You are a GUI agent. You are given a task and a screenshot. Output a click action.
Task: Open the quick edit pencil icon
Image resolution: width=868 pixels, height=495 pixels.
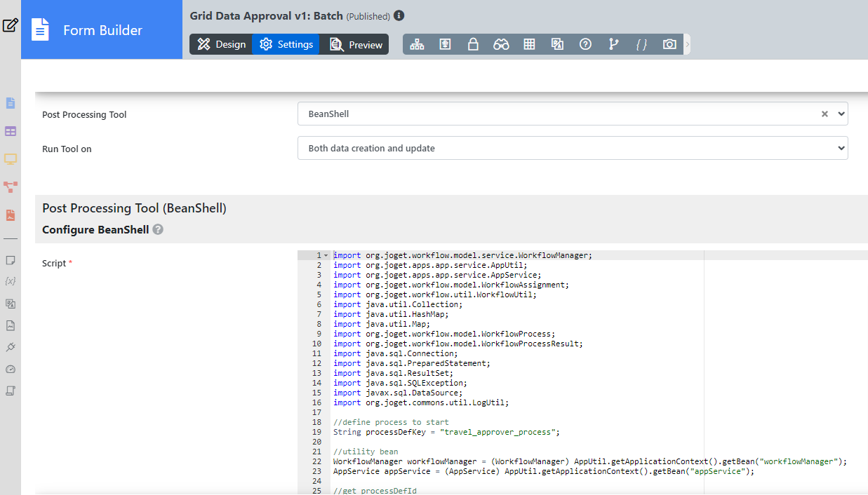coord(11,26)
